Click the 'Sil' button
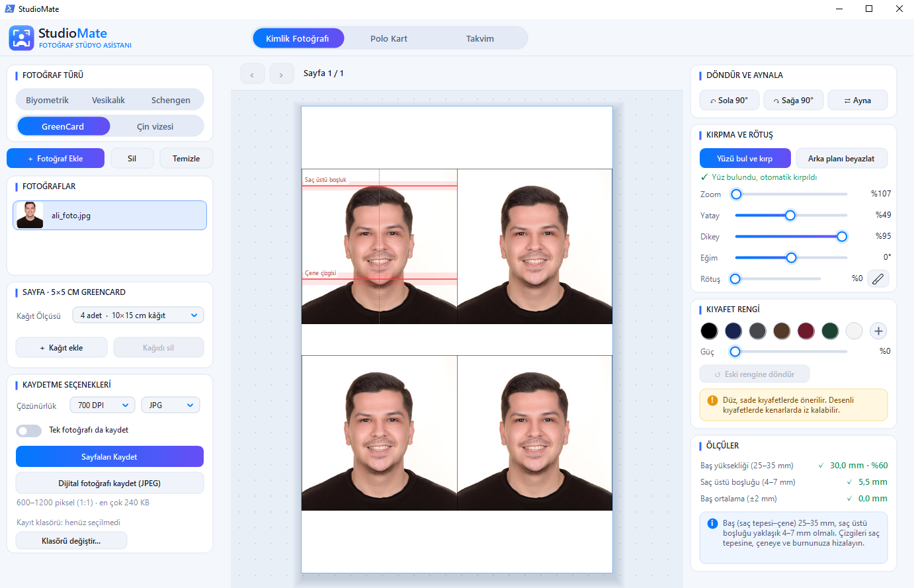 (x=132, y=159)
